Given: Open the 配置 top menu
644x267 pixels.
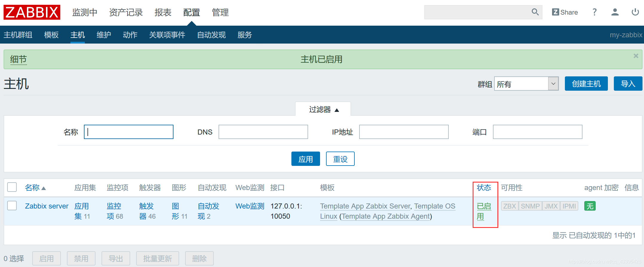Looking at the screenshot, I should coord(192,13).
